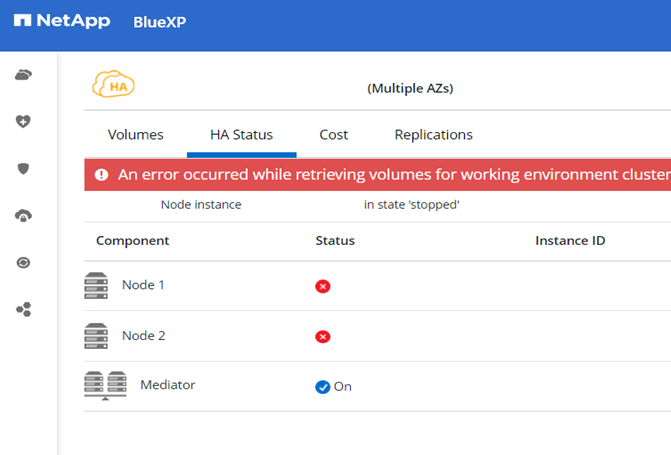Click the Instance ID column header

pos(570,241)
